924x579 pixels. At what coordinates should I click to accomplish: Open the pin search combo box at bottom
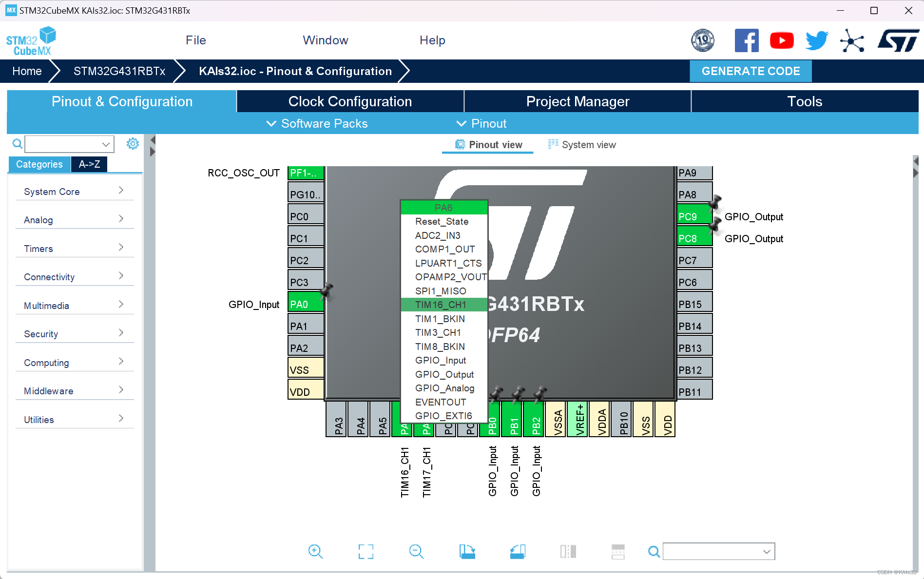pyautogui.click(x=719, y=552)
